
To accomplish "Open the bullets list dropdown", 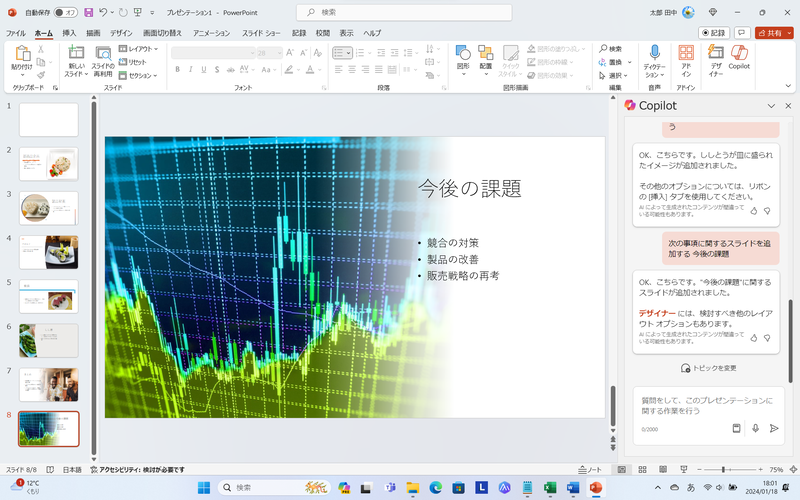I will (x=349, y=53).
